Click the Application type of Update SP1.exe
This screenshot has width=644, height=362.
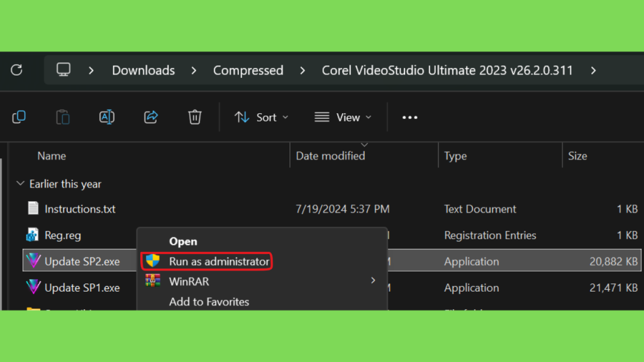coord(472,288)
